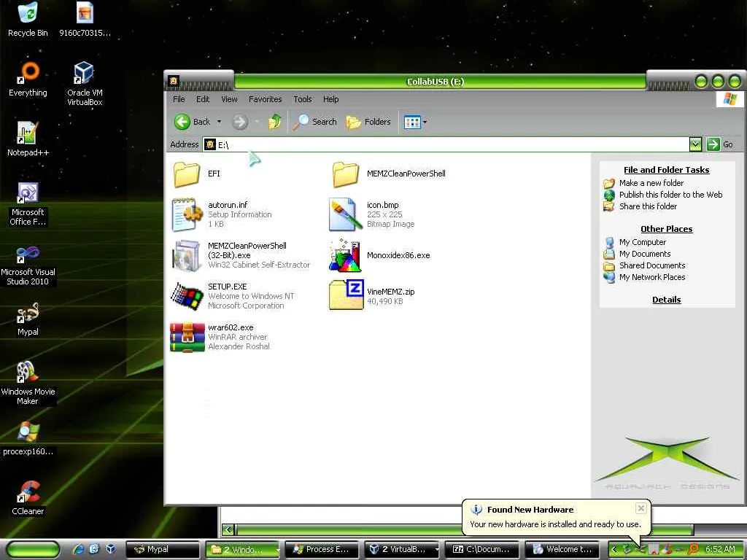This screenshot has height=560, width=747.
Task: Click the address bar drive icon
Action: 210,144
